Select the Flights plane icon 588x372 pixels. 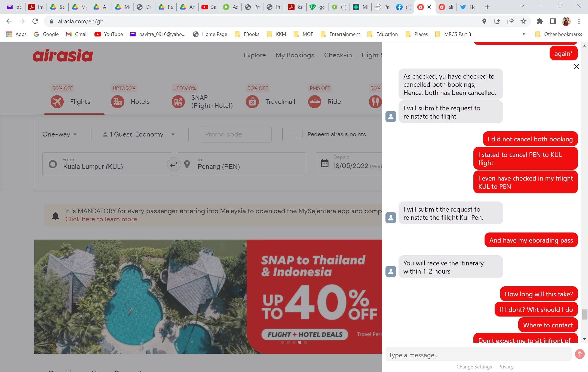(x=57, y=102)
